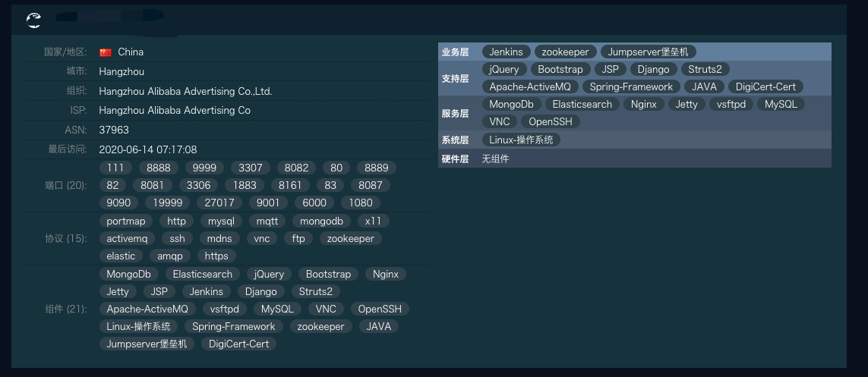Click MySQL in the 服务层 row
This screenshot has width=868, height=377.
[781, 105]
